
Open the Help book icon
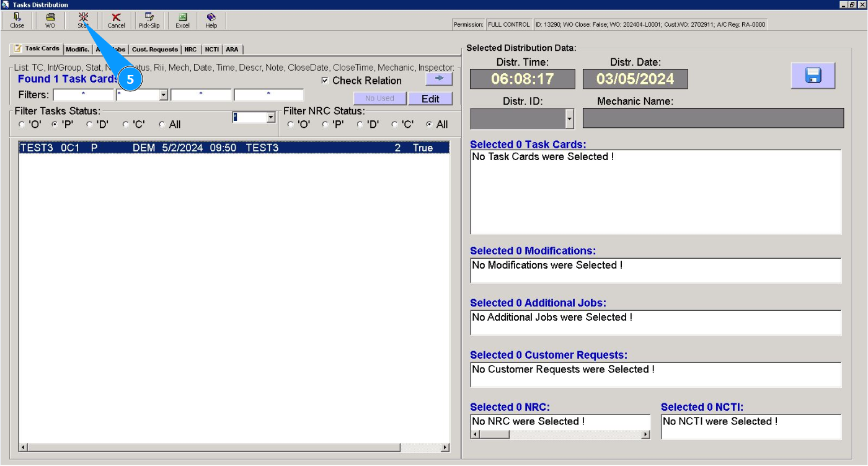coord(211,20)
